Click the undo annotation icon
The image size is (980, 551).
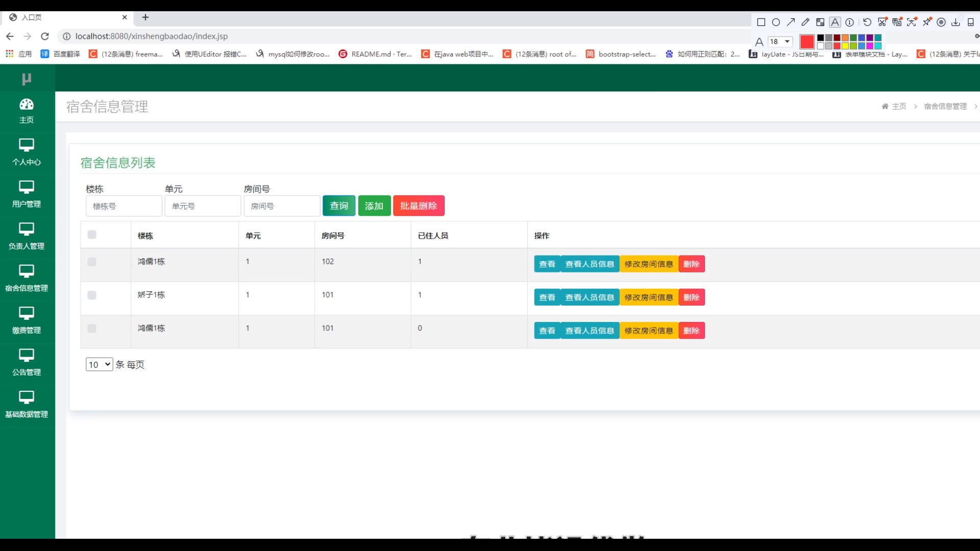867,22
